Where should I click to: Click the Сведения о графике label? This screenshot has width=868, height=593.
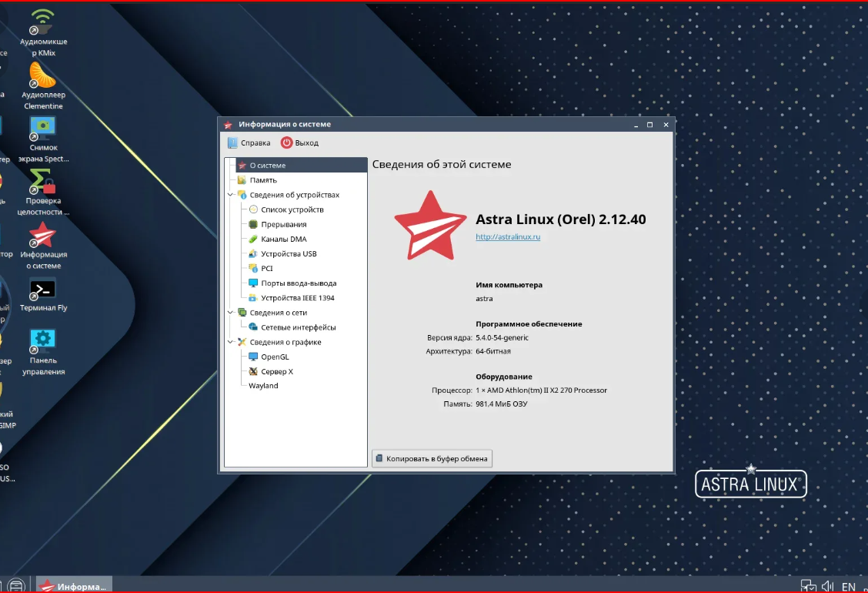(285, 343)
